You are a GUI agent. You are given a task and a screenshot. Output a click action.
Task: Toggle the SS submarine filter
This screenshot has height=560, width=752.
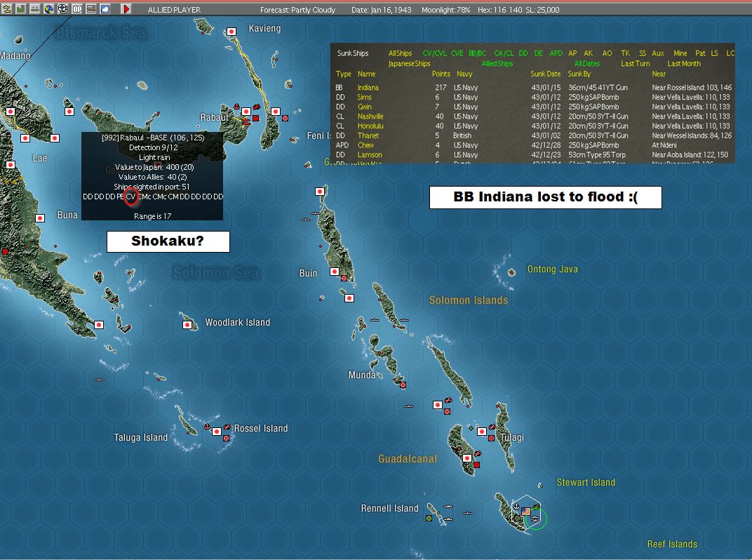pos(642,53)
